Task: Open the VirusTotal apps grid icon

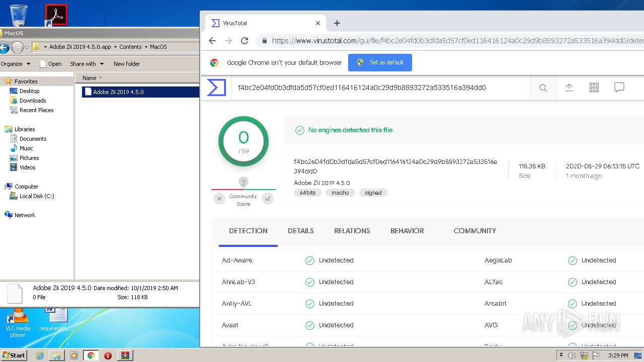Action: [594, 87]
